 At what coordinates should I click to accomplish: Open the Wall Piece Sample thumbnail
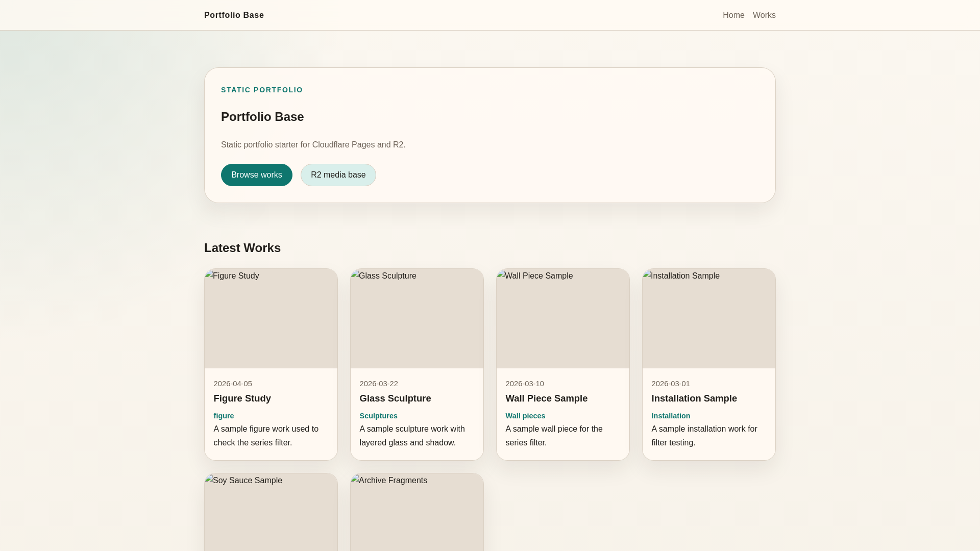563,318
